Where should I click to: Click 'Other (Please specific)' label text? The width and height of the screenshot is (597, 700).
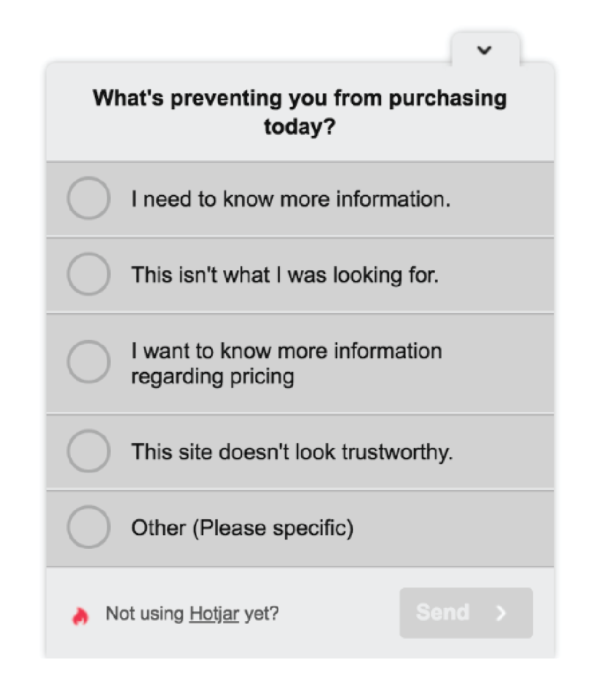242,528
